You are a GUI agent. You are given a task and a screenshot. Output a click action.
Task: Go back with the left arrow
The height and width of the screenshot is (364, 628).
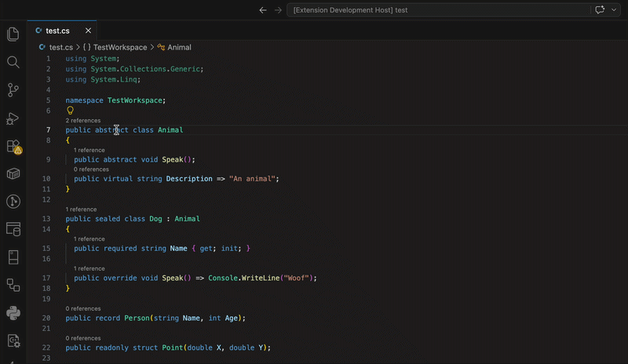point(263,10)
